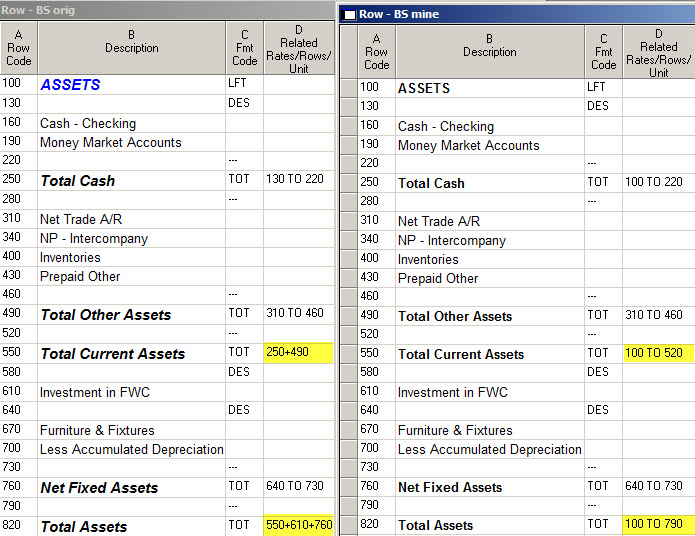Click Net Trade A/R in BS mine
695x536 pixels.
pyautogui.click(x=439, y=221)
